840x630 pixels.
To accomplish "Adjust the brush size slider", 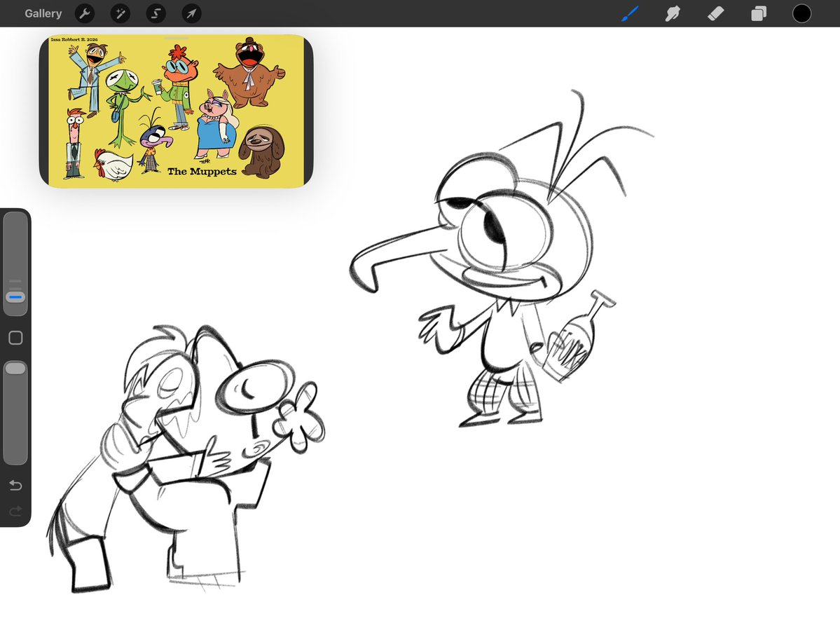I will (x=15, y=263).
